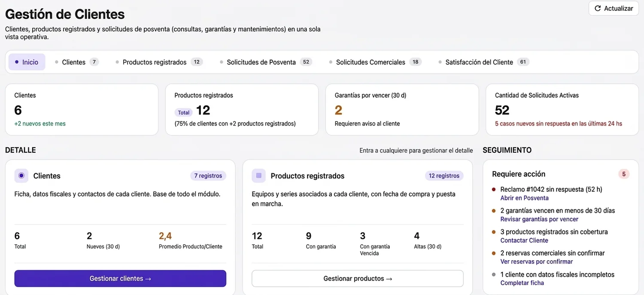
Task: Click the Con garantía Vencida stat
Action: 375,244
